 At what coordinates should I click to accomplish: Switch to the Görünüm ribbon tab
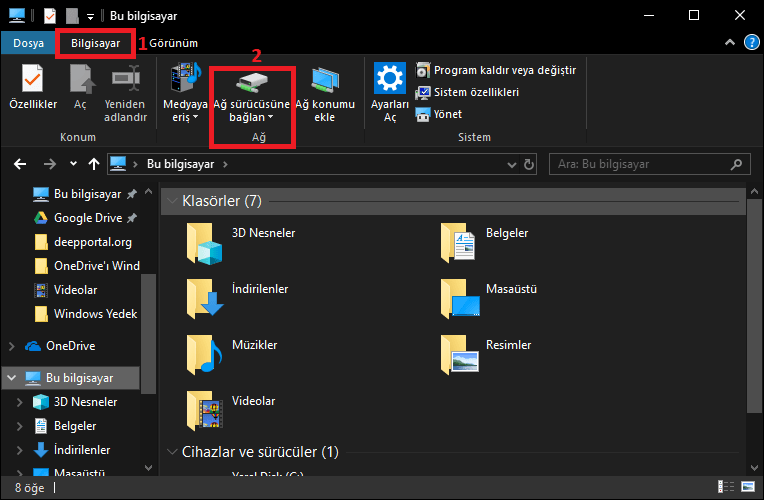173,43
